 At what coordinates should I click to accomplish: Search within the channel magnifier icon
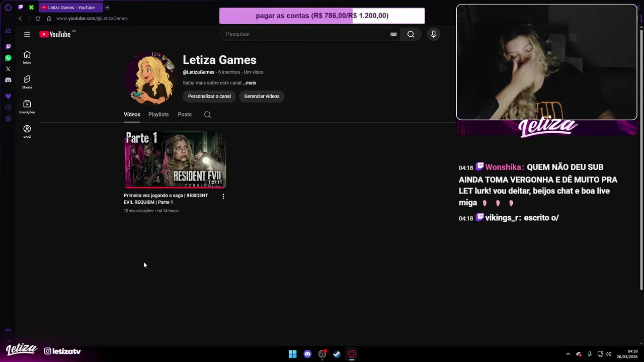click(x=207, y=115)
